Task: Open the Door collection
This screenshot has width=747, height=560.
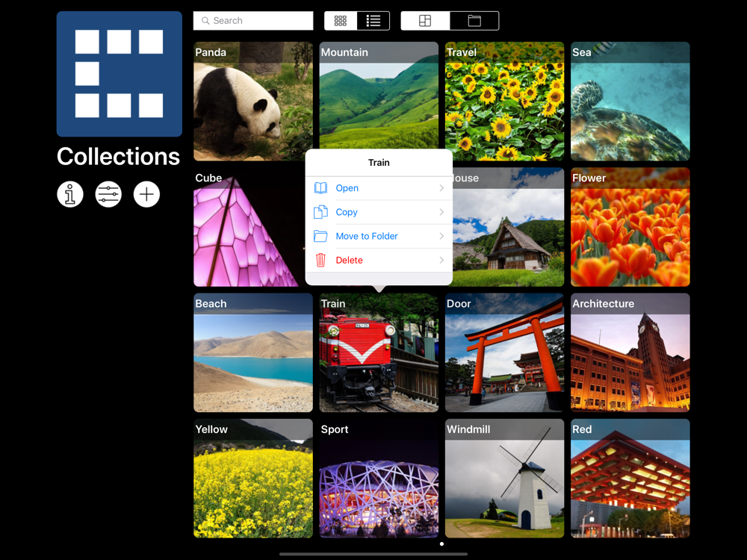Action: tap(504, 353)
